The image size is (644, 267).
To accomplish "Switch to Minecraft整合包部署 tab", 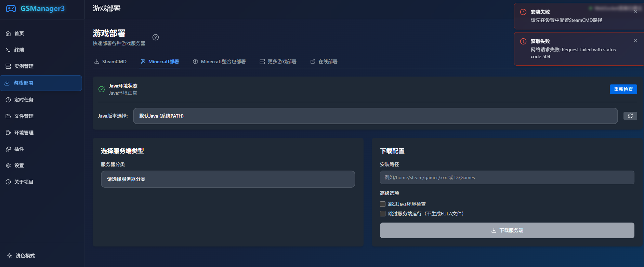I will (219, 62).
